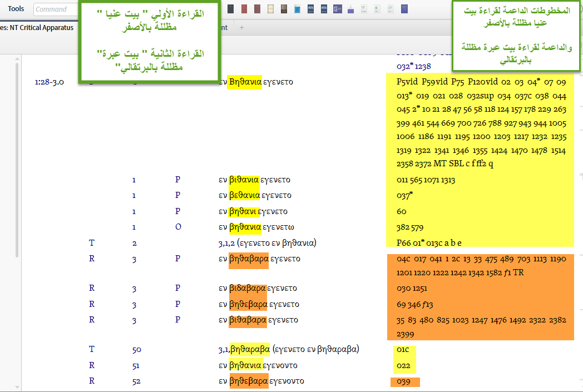Open the cream-colored book cover shortcut
Image resolution: width=583 pixels, height=392 pixels.
tap(270, 9)
